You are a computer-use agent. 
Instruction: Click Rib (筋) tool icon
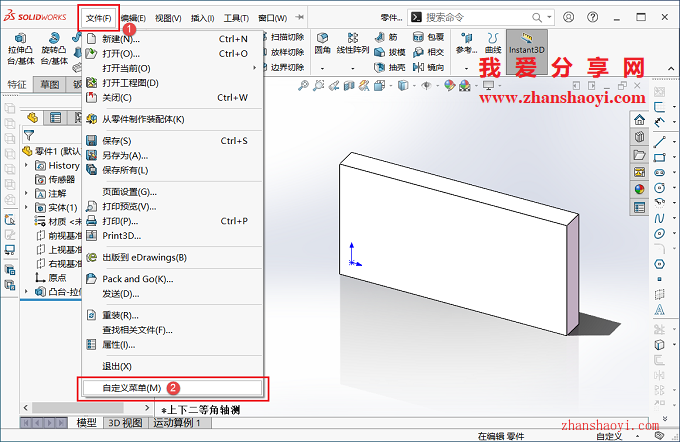(386, 37)
